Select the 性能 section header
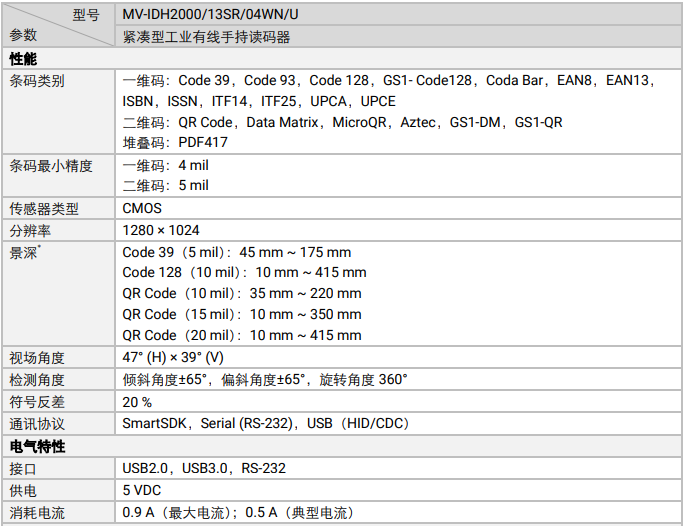685x526 pixels. [x=24, y=59]
